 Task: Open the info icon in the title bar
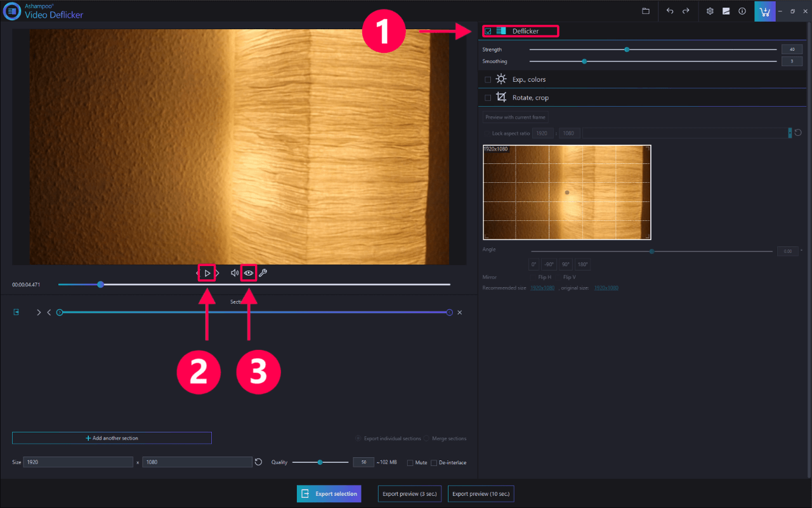742,11
